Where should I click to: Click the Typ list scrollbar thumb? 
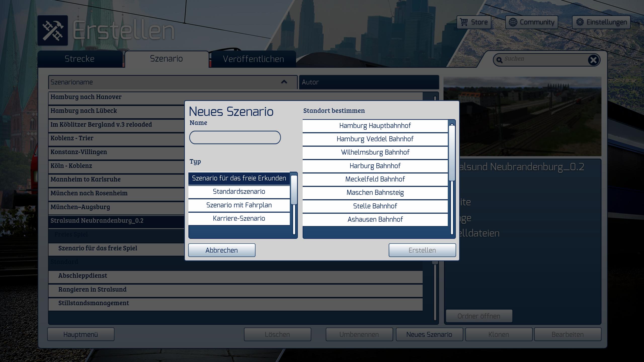(x=294, y=190)
